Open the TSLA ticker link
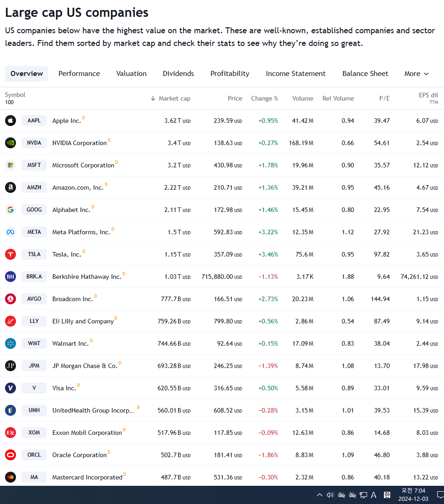The width and height of the screenshot is (444, 504). tap(34, 254)
